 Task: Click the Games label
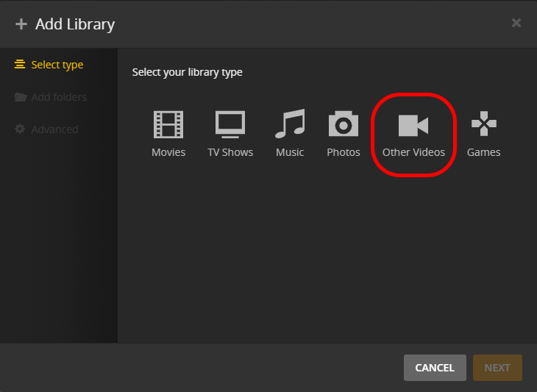483,152
